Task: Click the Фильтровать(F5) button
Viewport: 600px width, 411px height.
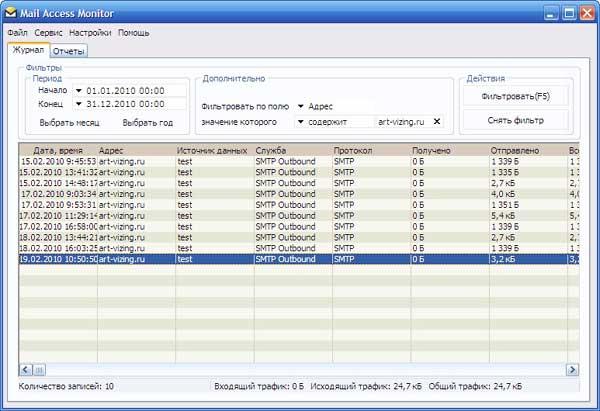Action: (516, 96)
